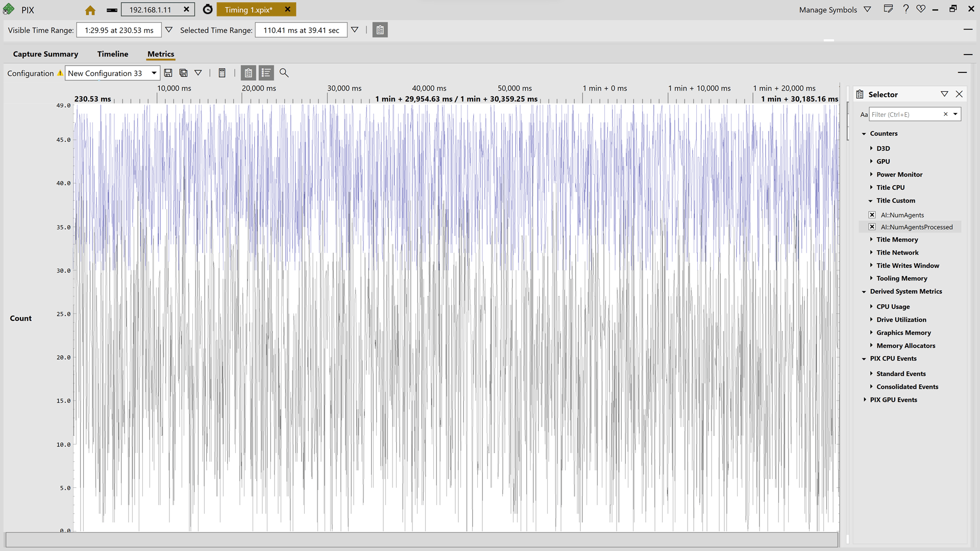980x551 pixels.
Task: Toggle the clipboard selector panel button
Action: tap(248, 73)
